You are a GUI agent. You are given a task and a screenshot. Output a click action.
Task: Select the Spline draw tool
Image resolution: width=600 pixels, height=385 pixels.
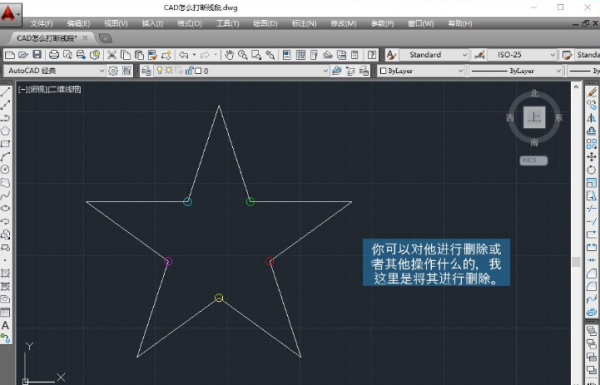click(5, 196)
